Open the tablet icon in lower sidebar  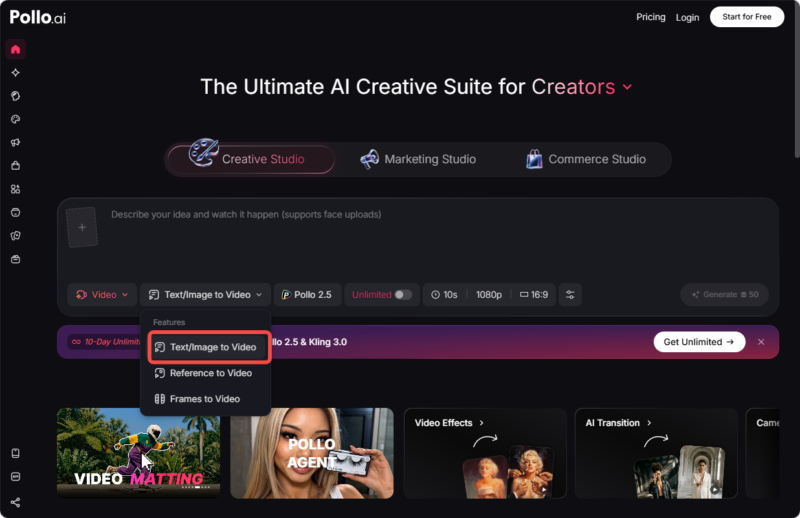click(15, 453)
